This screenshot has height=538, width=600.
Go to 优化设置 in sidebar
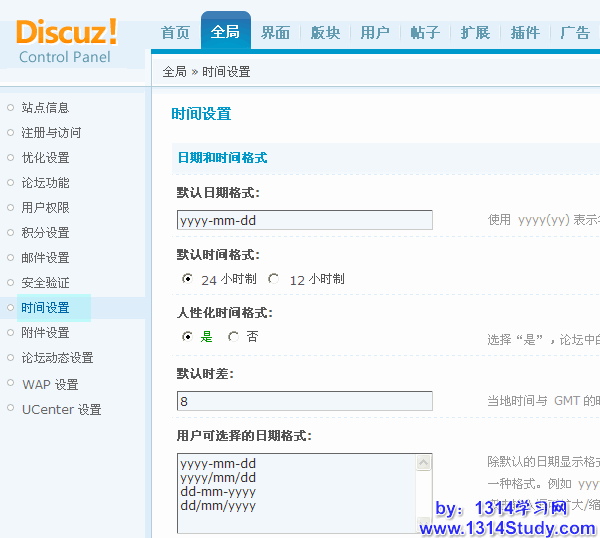pos(45,158)
